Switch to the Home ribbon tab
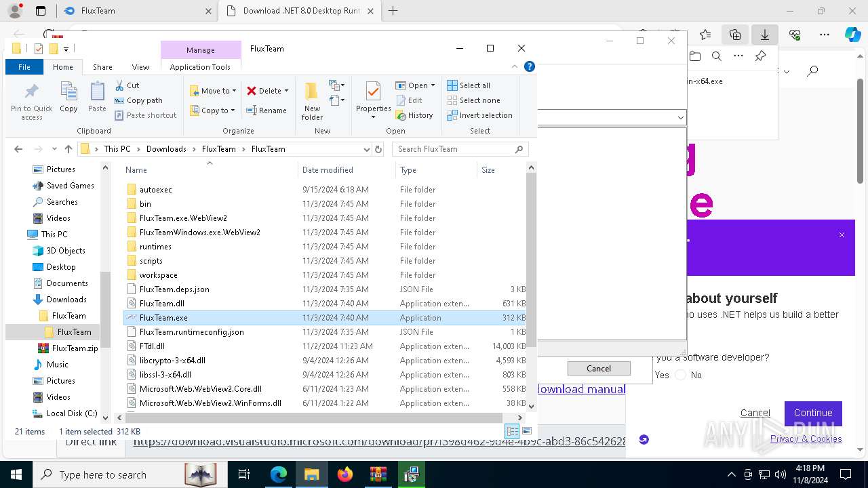The image size is (868, 488). [x=63, y=67]
